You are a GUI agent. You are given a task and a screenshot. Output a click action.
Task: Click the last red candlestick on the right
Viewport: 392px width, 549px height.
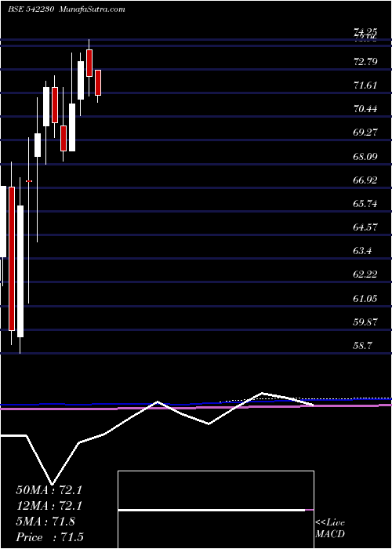coord(98,82)
